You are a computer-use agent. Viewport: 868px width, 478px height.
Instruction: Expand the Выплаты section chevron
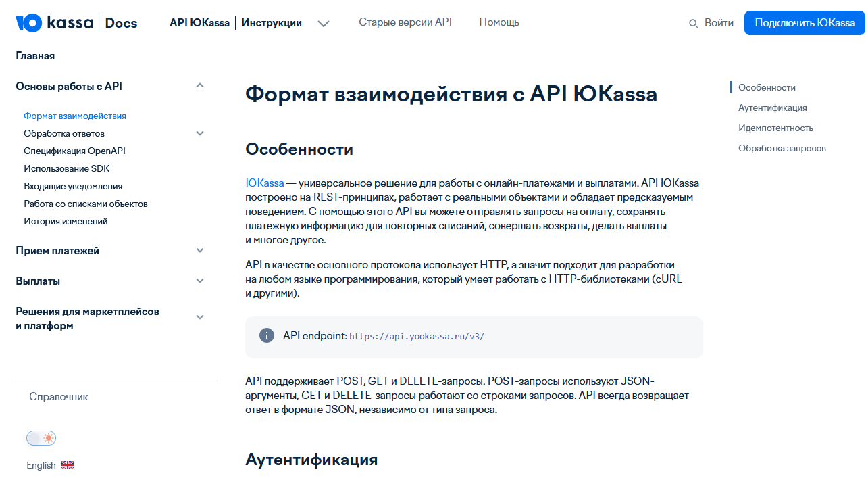click(200, 281)
